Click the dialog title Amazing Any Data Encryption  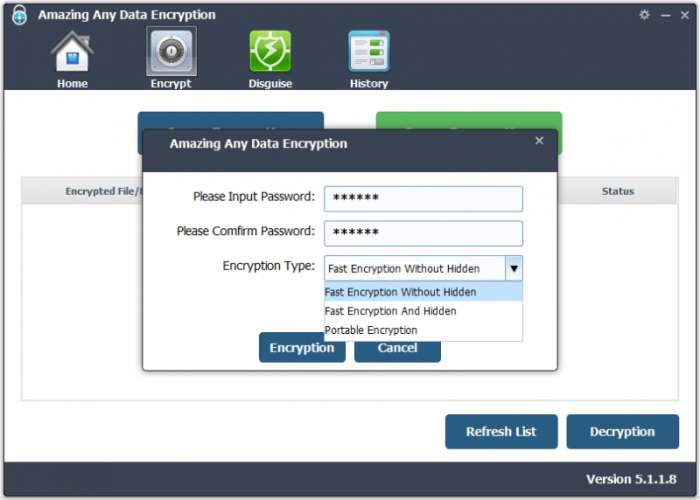point(258,144)
